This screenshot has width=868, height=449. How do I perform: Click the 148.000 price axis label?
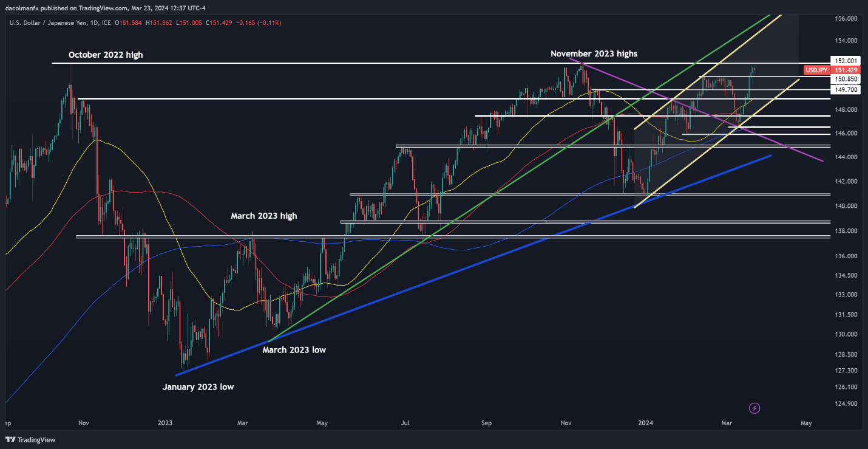point(846,110)
